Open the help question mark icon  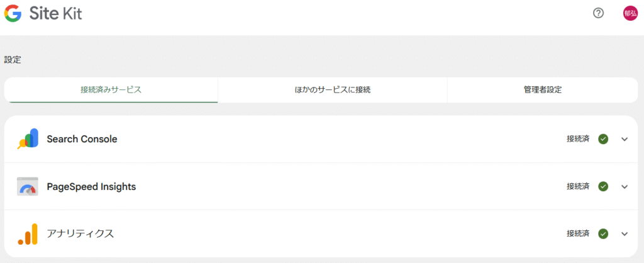598,13
